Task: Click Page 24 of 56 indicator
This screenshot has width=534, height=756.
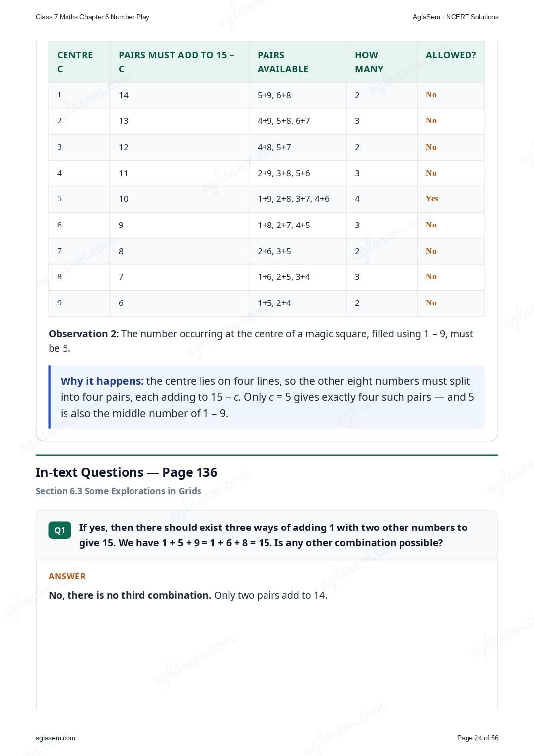Action: click(x=477, y=738)
